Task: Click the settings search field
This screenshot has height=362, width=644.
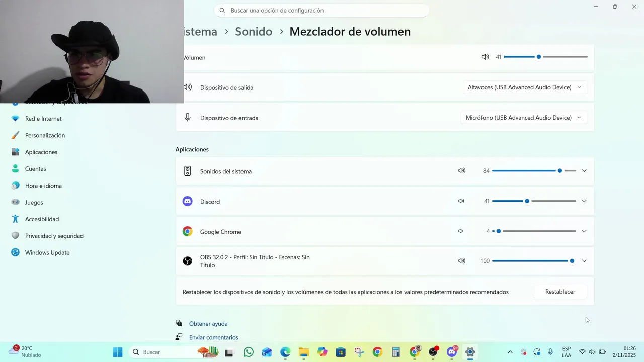Action: point(321,10)
